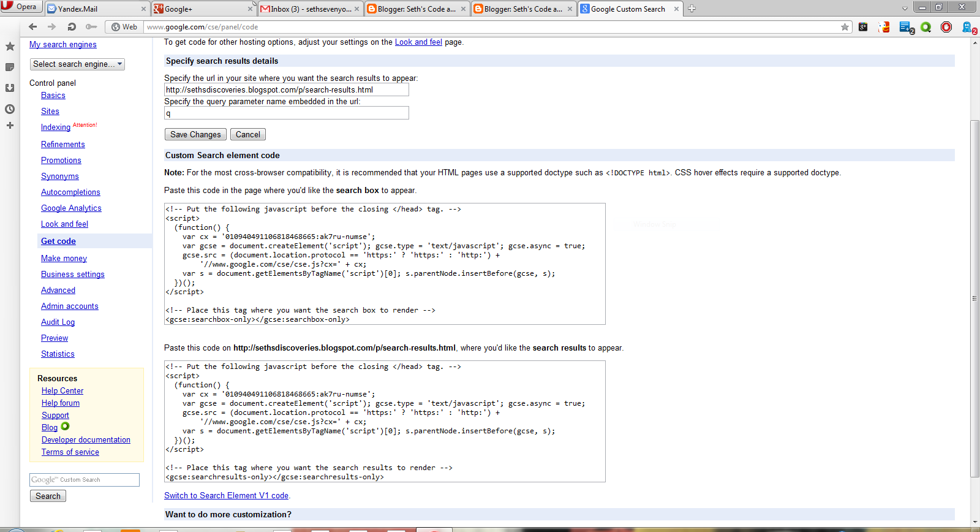This screenshot has width=980, height=532.
Task: Click the green circle icon beside Blog
Action: (x=65, y=426)
